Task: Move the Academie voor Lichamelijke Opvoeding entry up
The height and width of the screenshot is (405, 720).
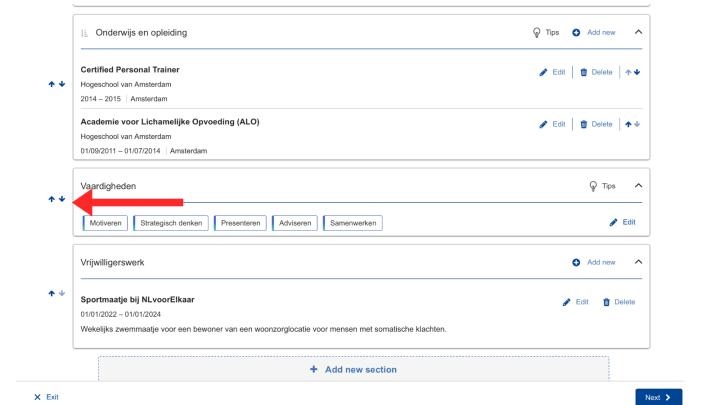Action: point(628,122)
